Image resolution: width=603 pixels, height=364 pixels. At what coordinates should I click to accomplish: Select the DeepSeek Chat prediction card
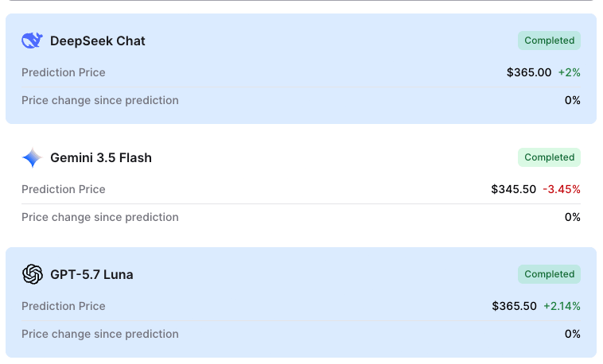click(x=301, y=69)
